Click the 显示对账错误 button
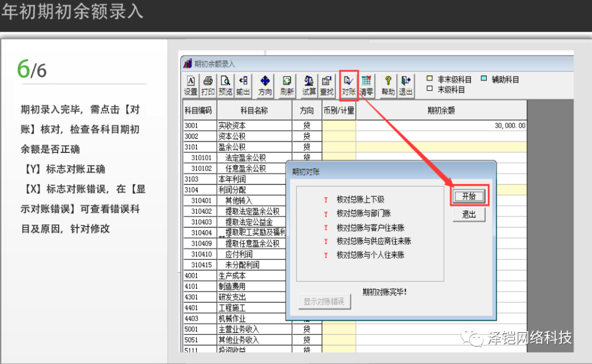This screenshot has width=592, height=364. pyautogui.click(x=324, y=301)
